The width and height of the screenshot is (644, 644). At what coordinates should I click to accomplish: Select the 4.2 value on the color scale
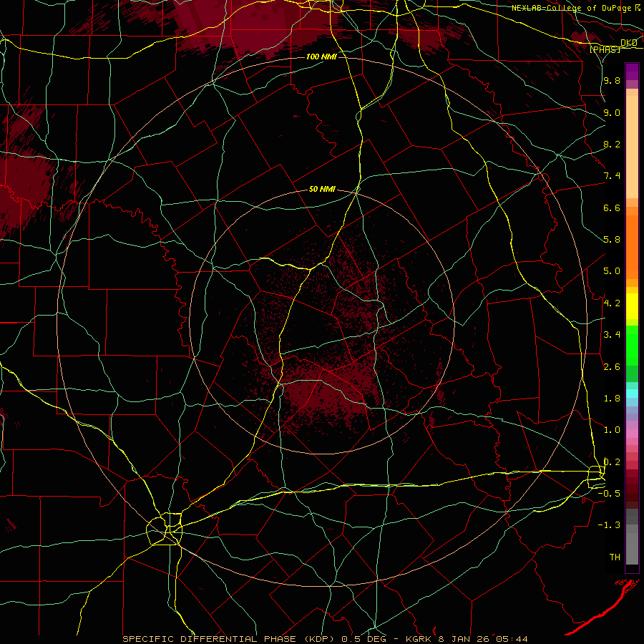tap(612, 303)
